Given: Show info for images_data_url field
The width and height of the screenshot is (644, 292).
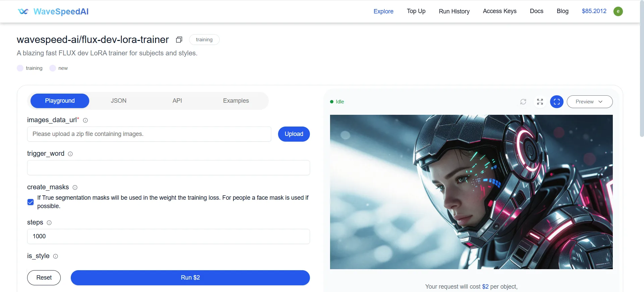Looking at the screenshot, I should 86,120.
